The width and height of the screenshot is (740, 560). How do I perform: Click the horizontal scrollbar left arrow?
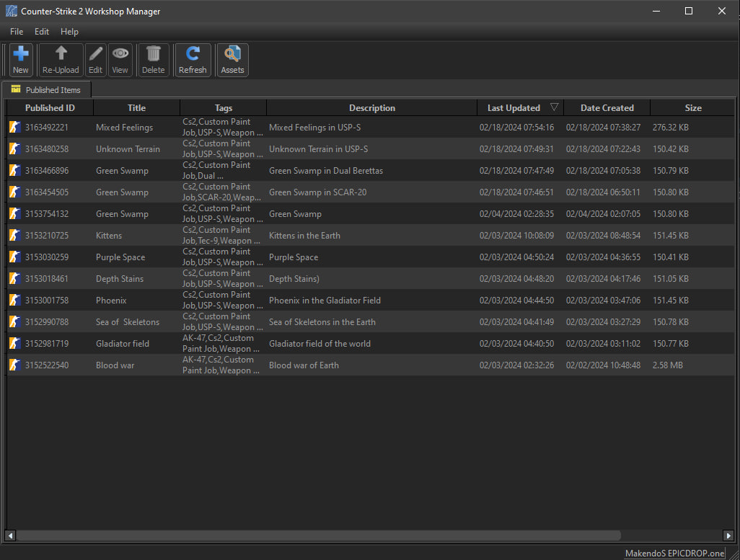[10, 535]
